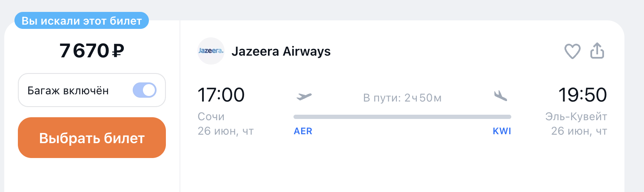Toggle the Багаж включён switch

pyautogui.click(x=145, y=90)
